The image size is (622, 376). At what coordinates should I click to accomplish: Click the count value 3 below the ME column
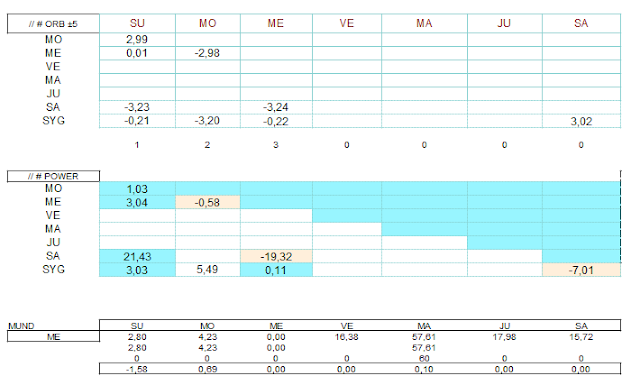pyautogui.click(x=276, y=145)
